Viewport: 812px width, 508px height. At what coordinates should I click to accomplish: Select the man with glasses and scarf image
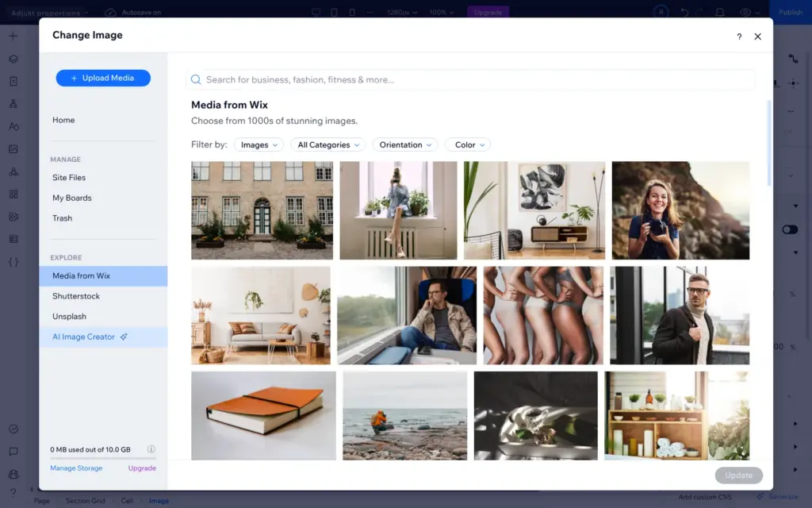tap(680, 315)
